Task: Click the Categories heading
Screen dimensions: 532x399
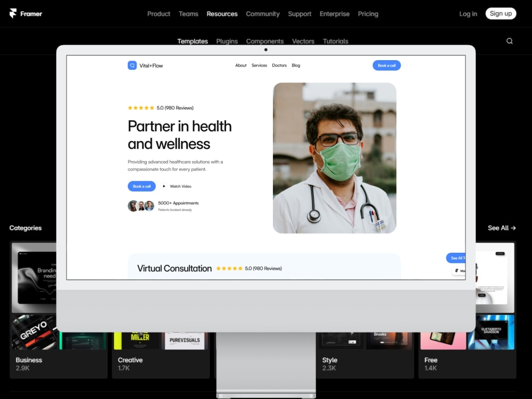Action: 26,228
